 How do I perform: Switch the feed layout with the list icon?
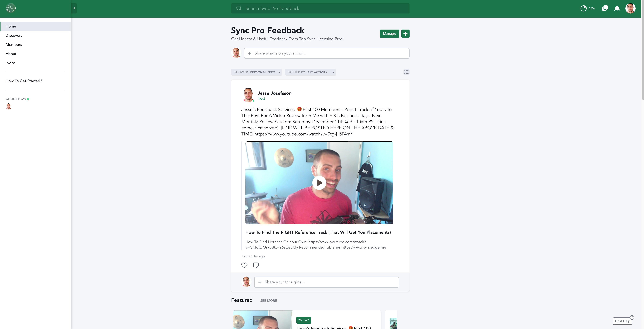pyautogui.click(x=406, y=72)
